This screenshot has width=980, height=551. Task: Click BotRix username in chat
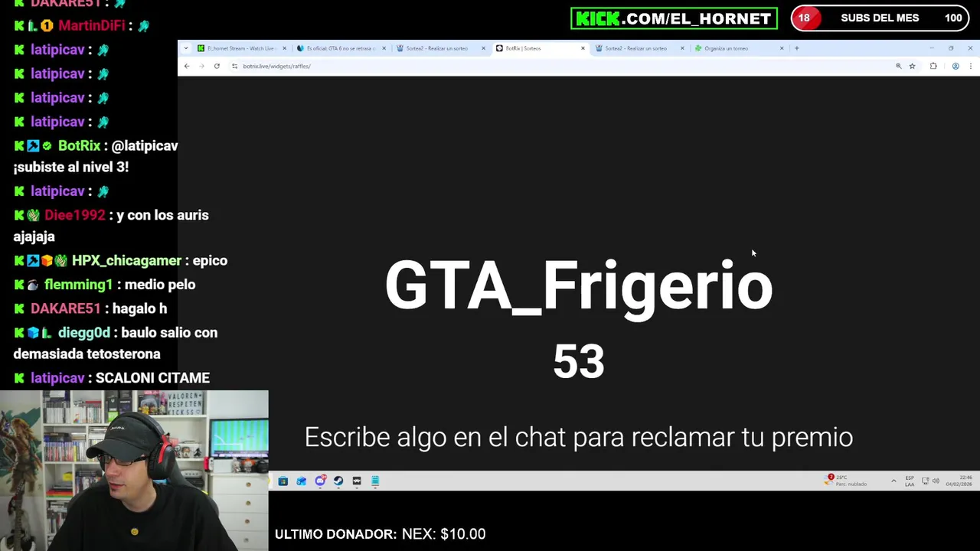click(79, 145)
